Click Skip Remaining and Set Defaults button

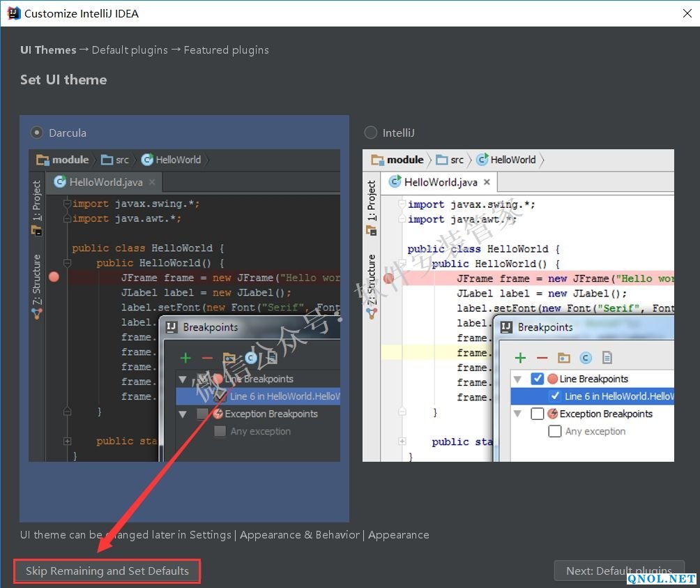pyautogui.click(x=107, y=571)
